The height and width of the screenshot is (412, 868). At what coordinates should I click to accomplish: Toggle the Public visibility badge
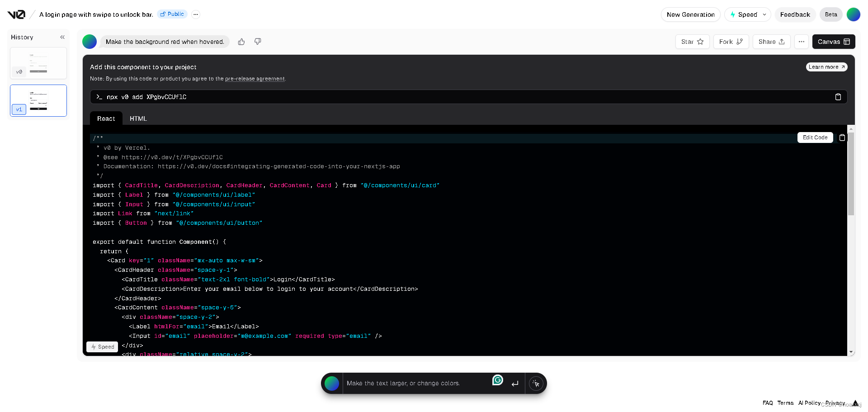coord(172,14)
